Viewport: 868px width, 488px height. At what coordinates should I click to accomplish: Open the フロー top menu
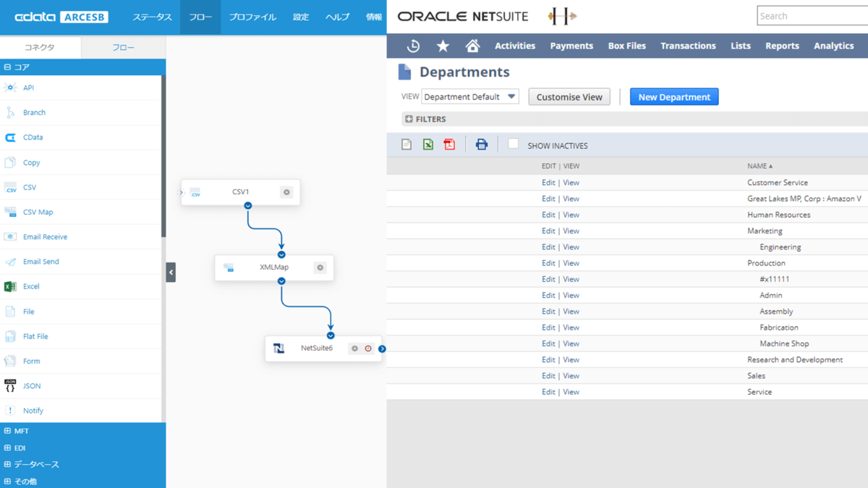point(200,17)
